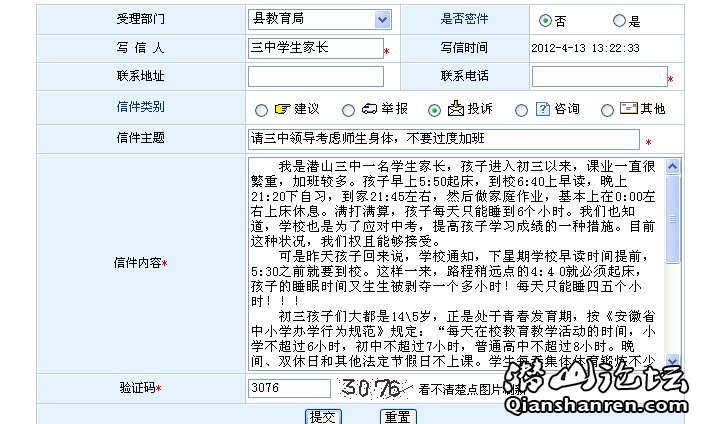This screenshot has width=701, height=424.
Task: Click inside the 信件内容 text area
Action: pos(456,264)
